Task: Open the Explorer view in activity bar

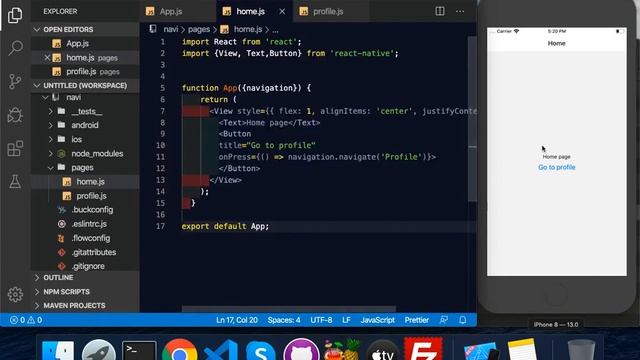Action: [x=15, y=15]
